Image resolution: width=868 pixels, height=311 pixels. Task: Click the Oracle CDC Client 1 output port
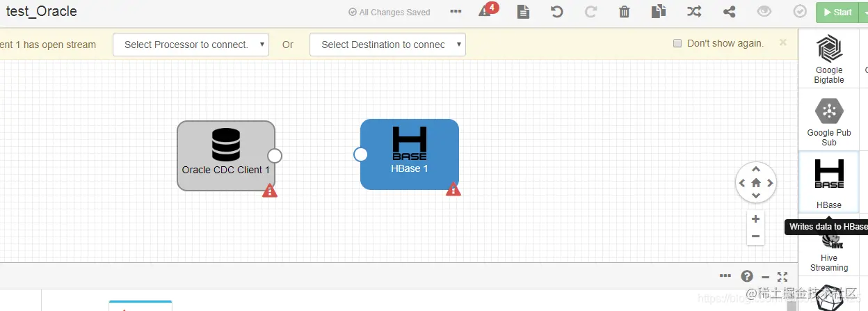click(275, 156)
